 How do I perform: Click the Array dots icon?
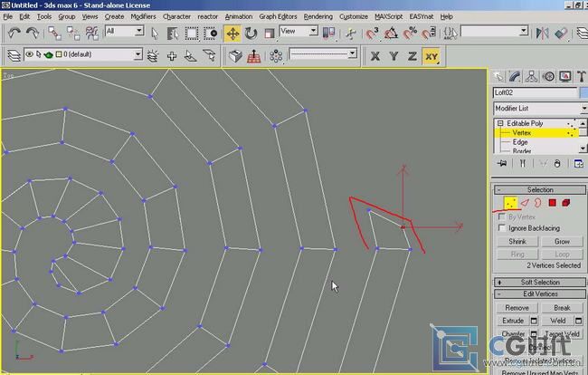pos(276,56)
